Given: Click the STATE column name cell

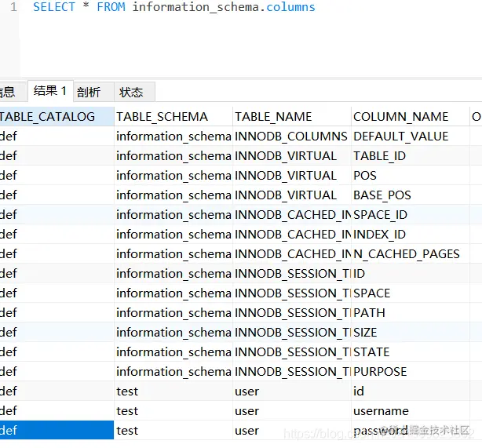Looking at the screenshot, I should click(410, 352).
